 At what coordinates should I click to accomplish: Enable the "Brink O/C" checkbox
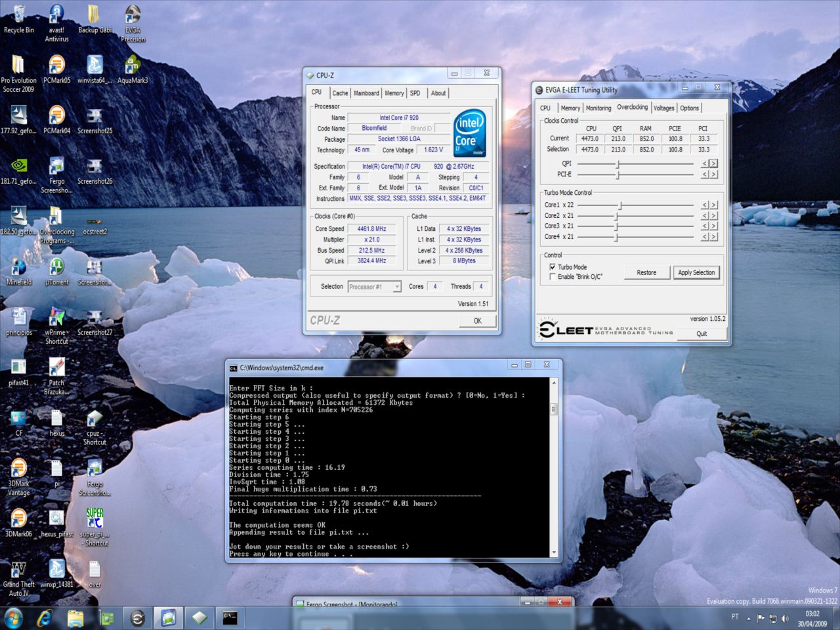[553, 277]
